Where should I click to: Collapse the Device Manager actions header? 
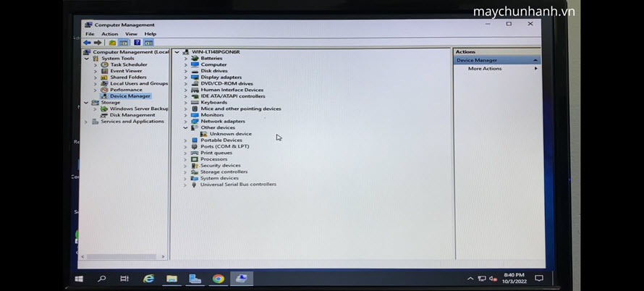click(535, 60)
